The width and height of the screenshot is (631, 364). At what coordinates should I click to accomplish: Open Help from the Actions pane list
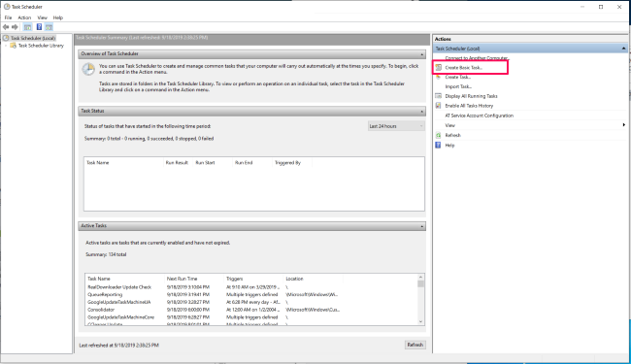[x=449, y=146]
